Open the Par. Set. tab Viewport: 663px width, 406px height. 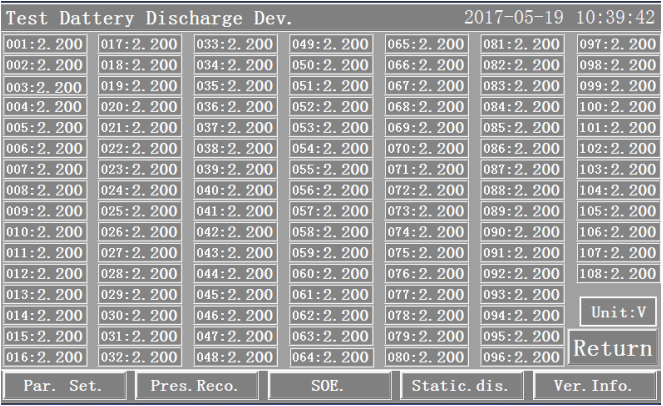pyautogui.click(x=65, y=385)
